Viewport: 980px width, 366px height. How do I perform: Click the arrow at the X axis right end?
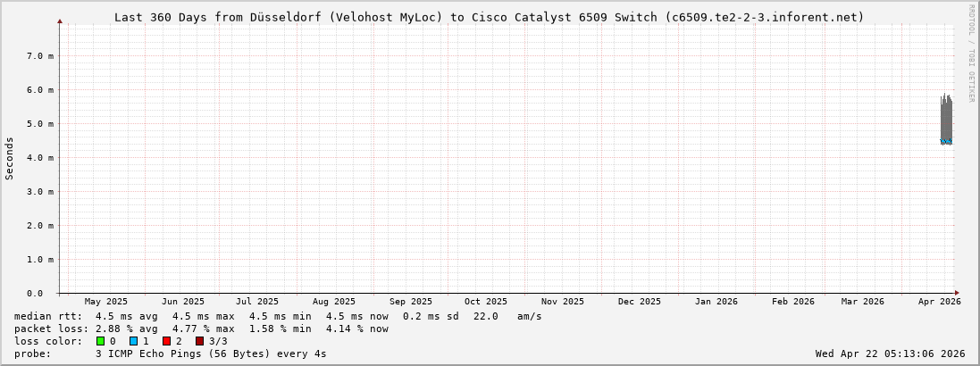click(957, 293)
